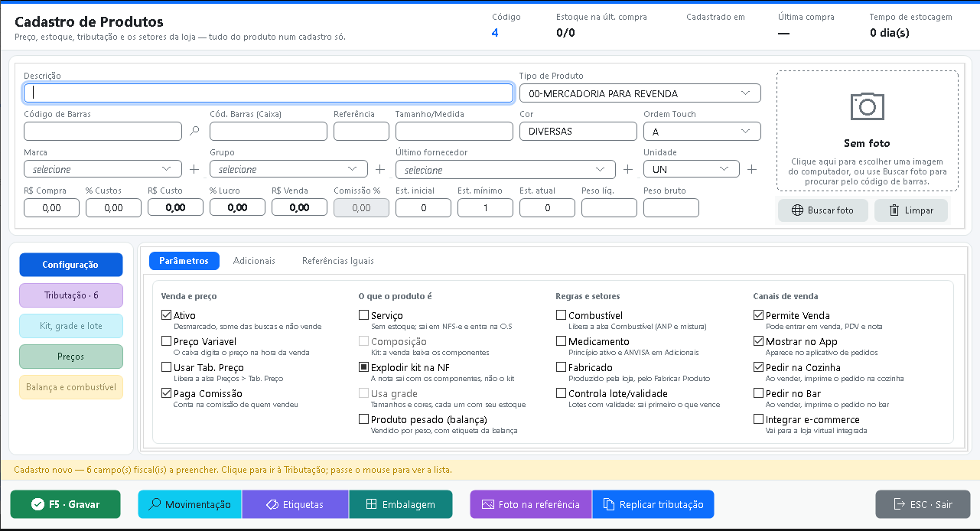Open Balança e combustível section

tap(71, 387)
